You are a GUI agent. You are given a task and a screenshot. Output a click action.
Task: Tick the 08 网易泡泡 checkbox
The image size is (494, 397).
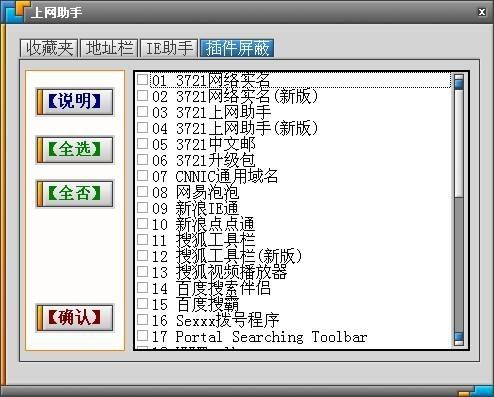143,192
